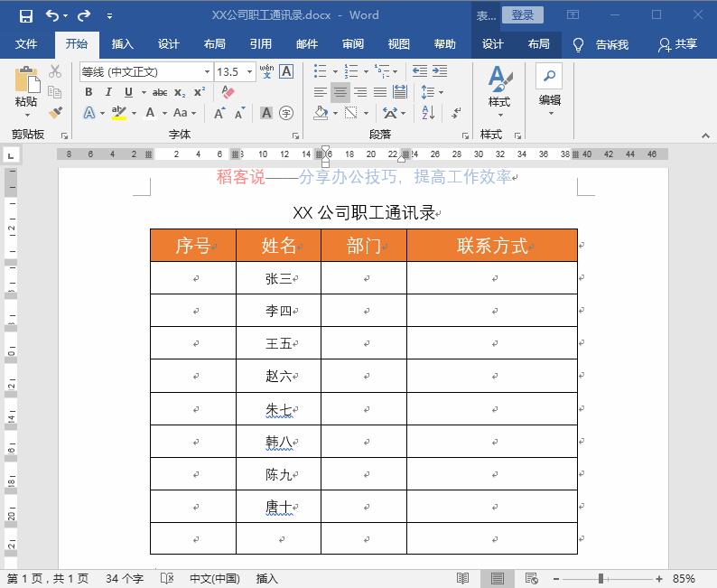Image resolution: width=717 pixels, height=588 pixels.
Task: Click the Share button
Action: (x=677, y=44)
